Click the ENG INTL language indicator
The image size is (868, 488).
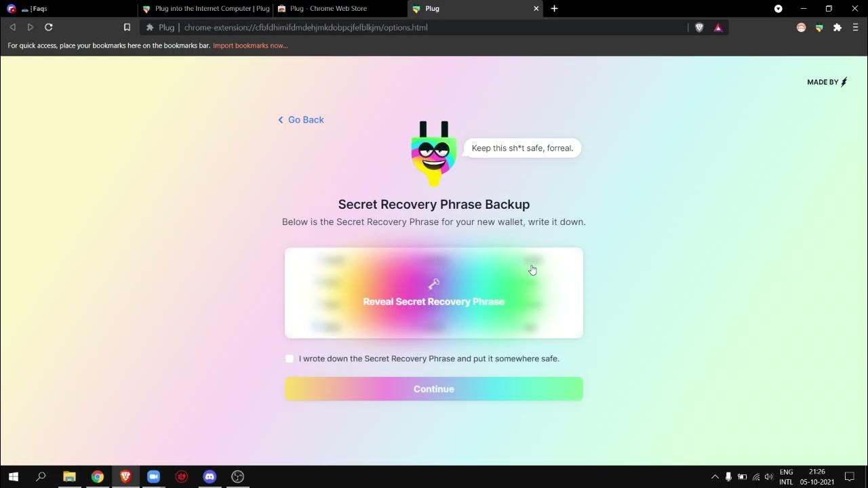[786, 476]
